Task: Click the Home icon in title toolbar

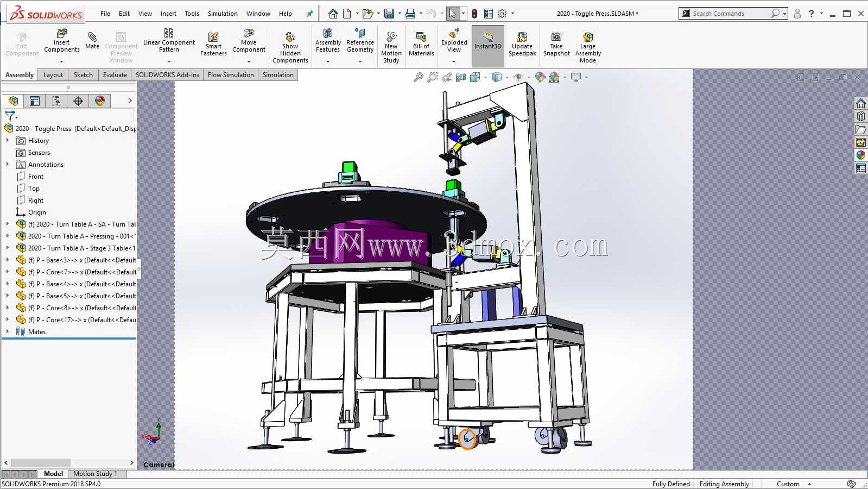Action: click(x=333, y=14)
